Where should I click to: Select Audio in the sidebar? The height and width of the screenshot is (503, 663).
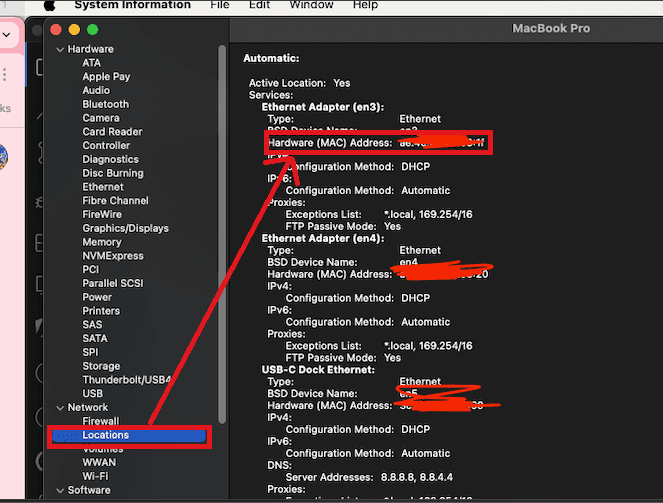(x=96, y=90)
